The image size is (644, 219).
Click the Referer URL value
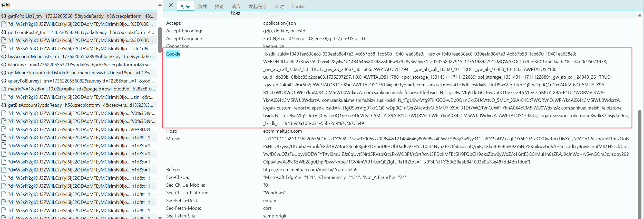(310, 170)
